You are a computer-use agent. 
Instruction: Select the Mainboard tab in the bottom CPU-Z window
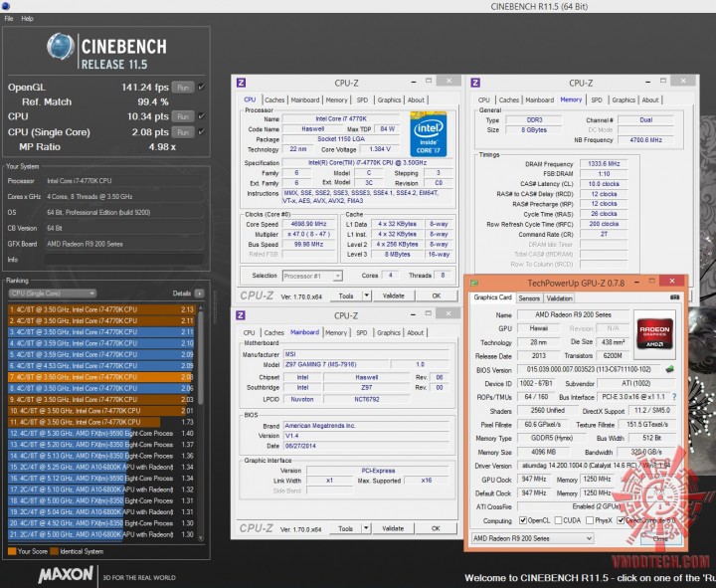[304, 332]
